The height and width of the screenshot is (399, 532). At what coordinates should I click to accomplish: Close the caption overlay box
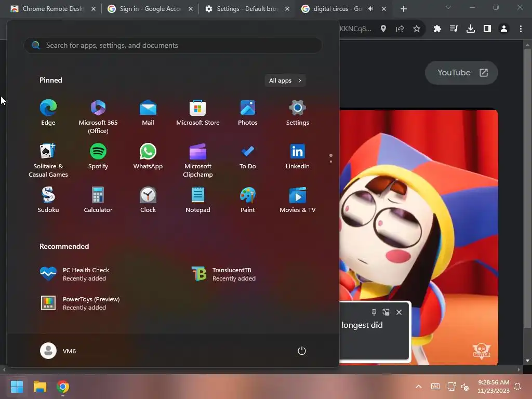point(399,312)
